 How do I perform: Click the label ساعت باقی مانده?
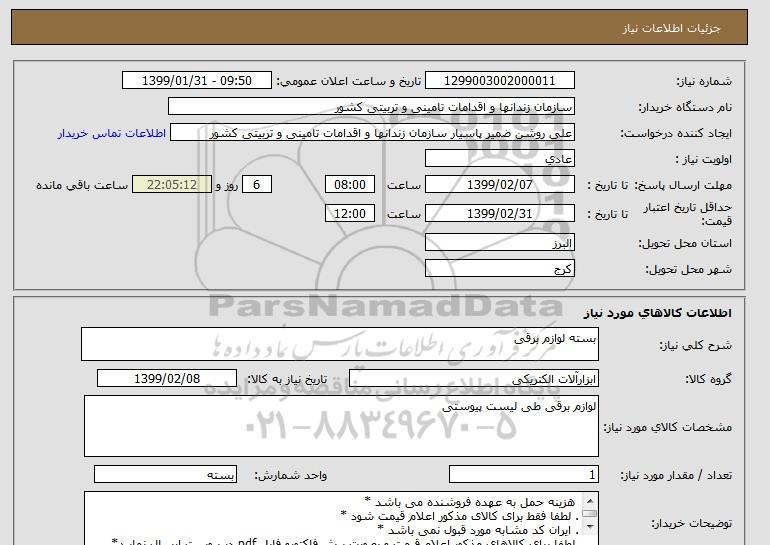[x=82, y=185]
